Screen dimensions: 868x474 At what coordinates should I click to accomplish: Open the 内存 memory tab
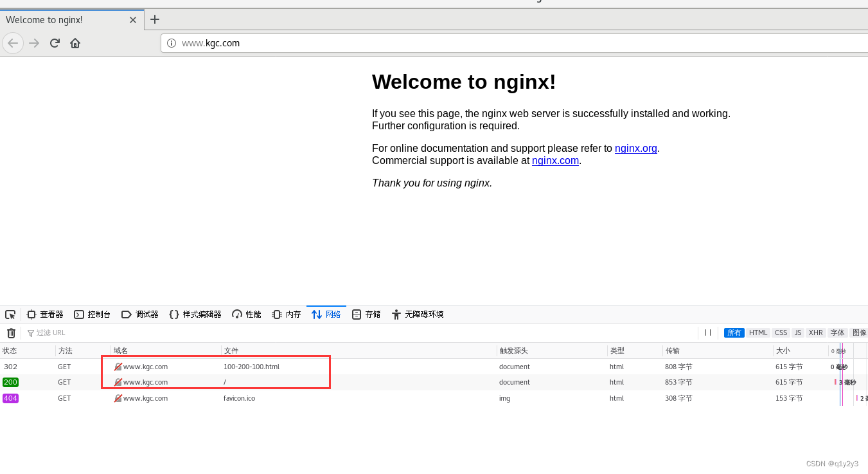pyautogui.click(x=287, y=314)
